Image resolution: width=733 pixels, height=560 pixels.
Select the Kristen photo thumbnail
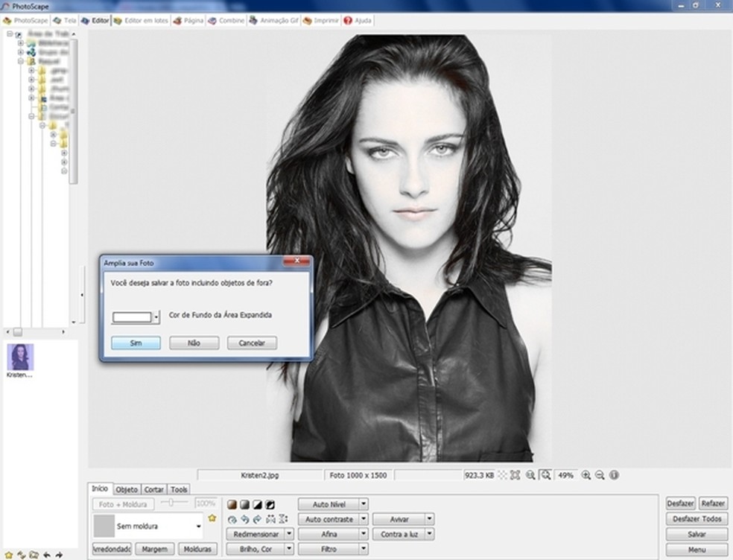[x=20, y=357]
